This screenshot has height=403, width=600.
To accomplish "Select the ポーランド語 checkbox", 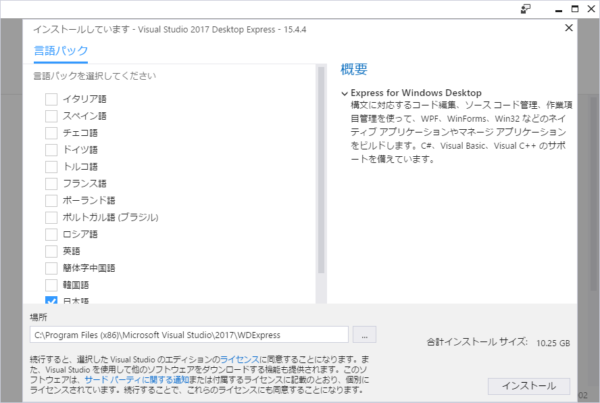I will 51,200.
